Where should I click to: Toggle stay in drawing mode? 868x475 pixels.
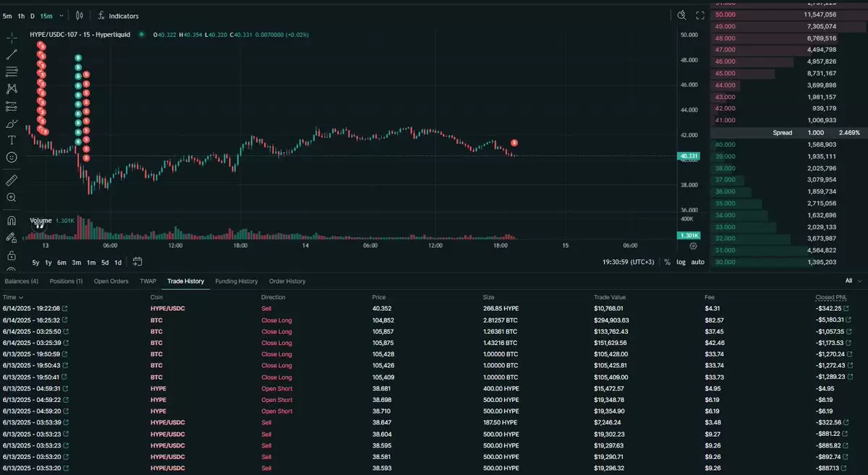(12, 238)
